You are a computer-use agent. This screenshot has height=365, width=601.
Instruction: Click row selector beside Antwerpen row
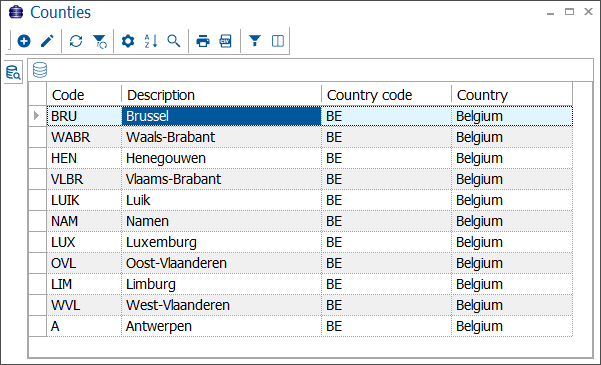[38, 326]
